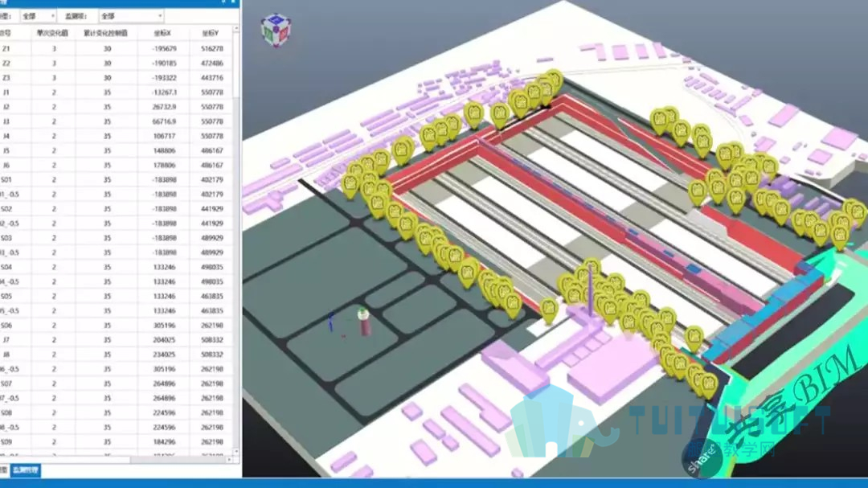Click the 坐标Y column header
Screen dimensions: 868x488
(211, 33)
